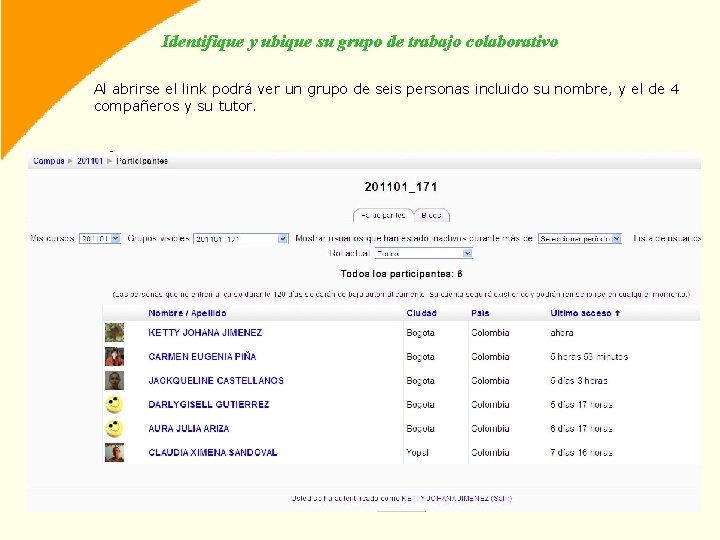
Task: Click the '6 días 17 horas' access cell
Action: (581, 428)
